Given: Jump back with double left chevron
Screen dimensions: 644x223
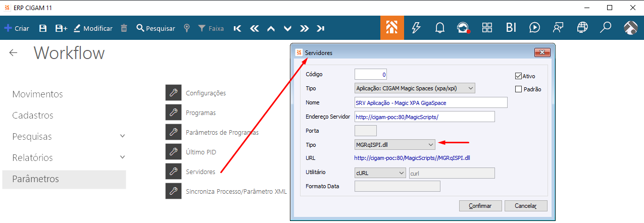Looking at the screenshot, I should pyautogui.click(x=254, y=28).
